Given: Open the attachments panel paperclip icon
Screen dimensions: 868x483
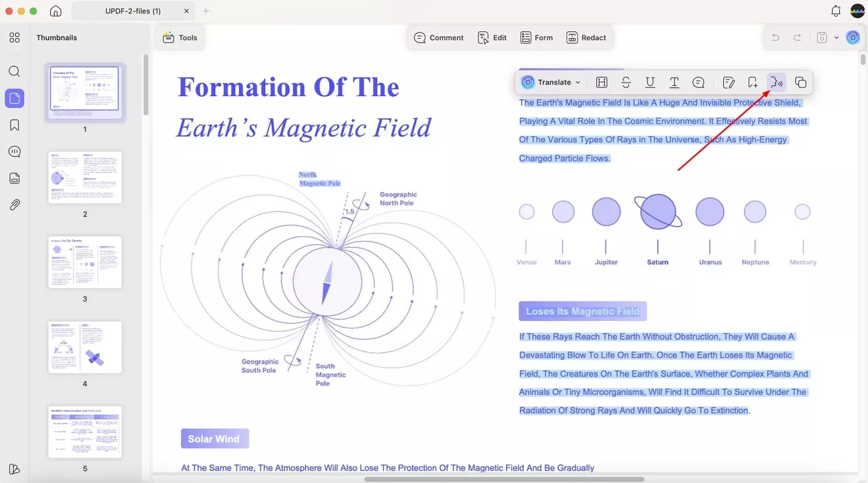Looking at the screenshot, I should point(15,205).
